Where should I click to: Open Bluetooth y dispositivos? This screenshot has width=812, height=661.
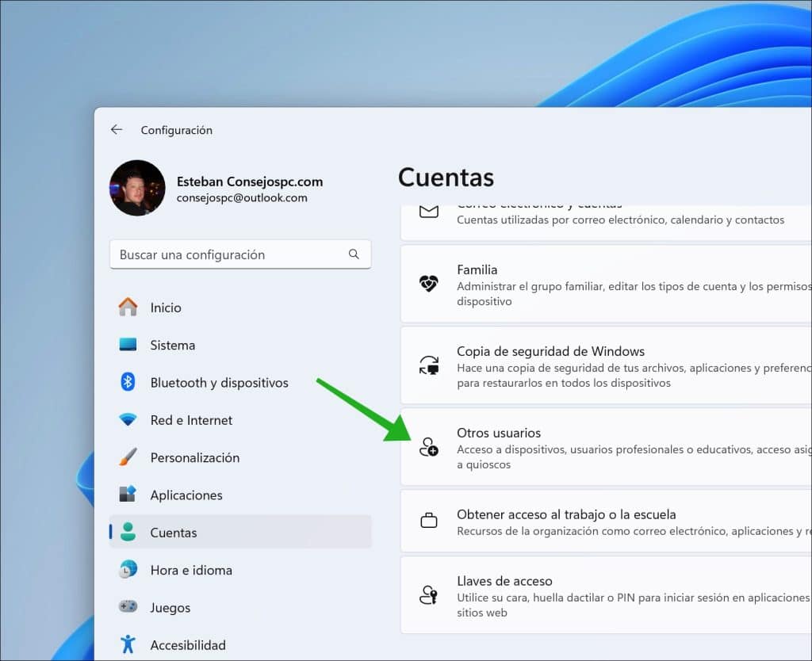point(240,383)
